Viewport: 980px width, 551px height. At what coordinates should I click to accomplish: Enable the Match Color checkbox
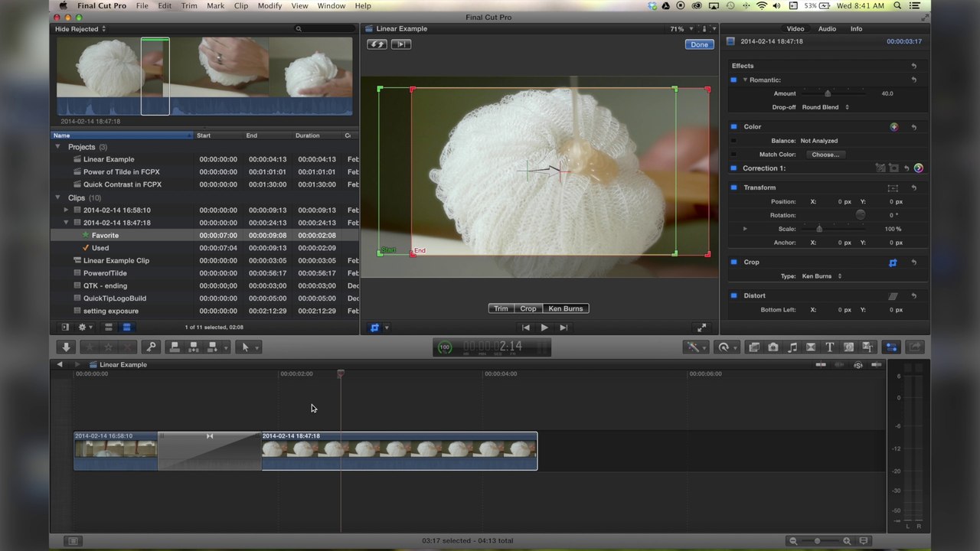[x=733, y=155]
